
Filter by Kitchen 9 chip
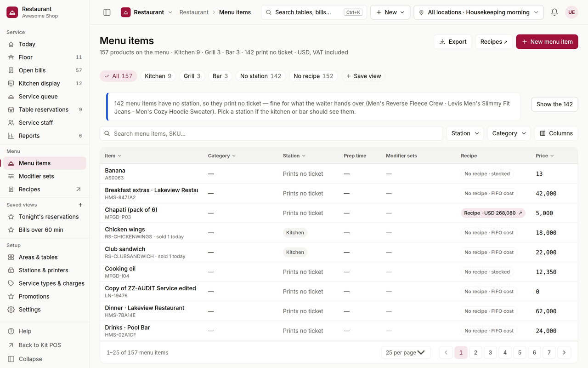tap(158, 76)
